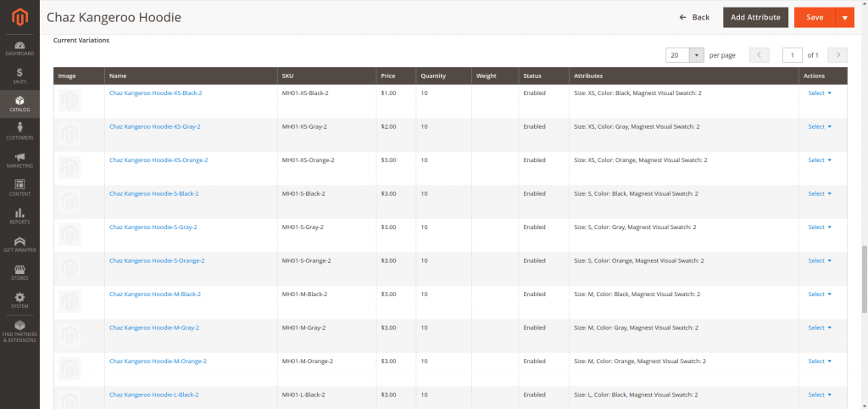Open the Marketing megaphone icon
The height and width of the screenshot is (409, 868).
[19, 160]
